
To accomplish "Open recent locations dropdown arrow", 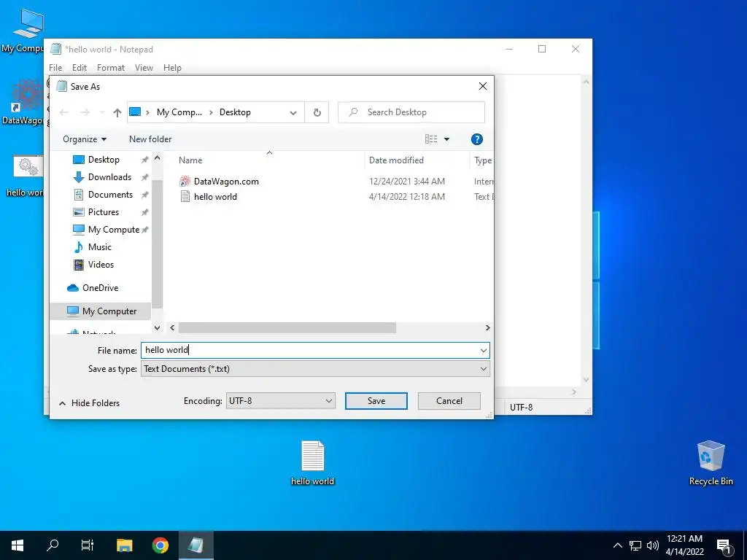I will (x=102, y=112).
